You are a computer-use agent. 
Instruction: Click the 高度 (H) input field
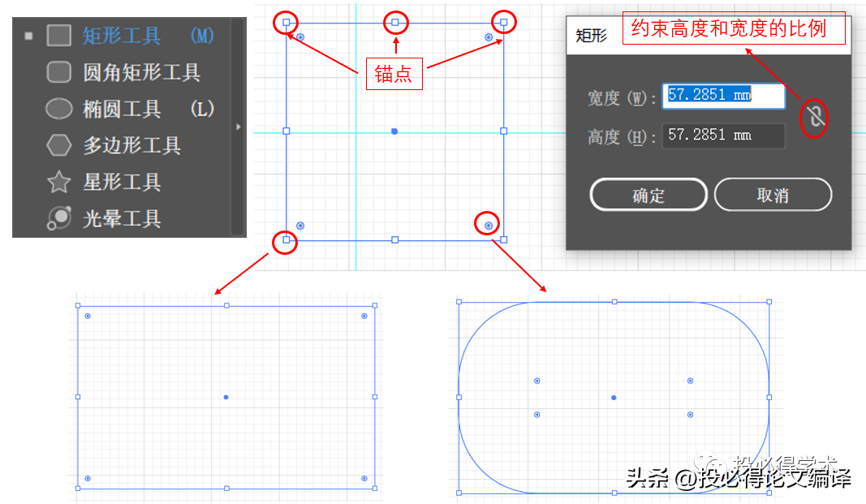[x=723, y=136]
